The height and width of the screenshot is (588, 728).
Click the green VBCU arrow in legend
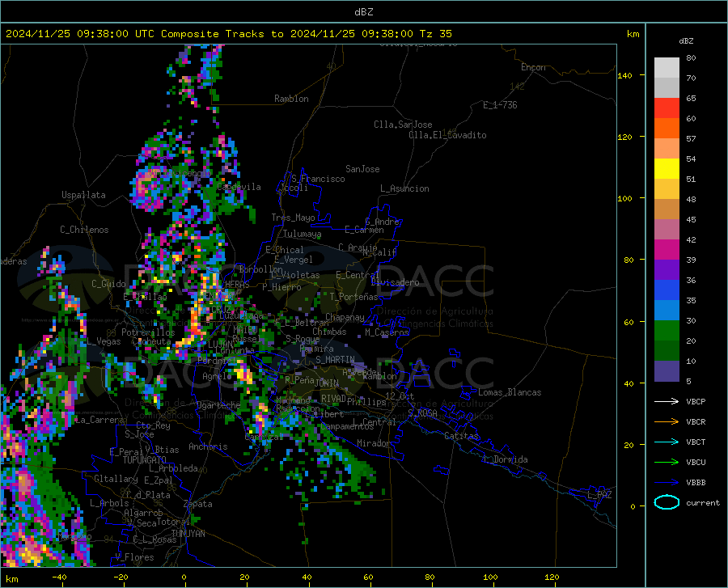pos(667,462)
